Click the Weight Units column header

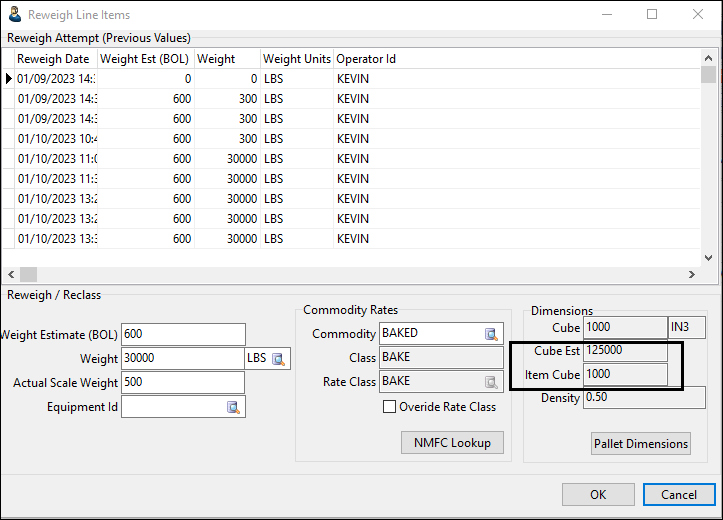[x=297, y=59]
